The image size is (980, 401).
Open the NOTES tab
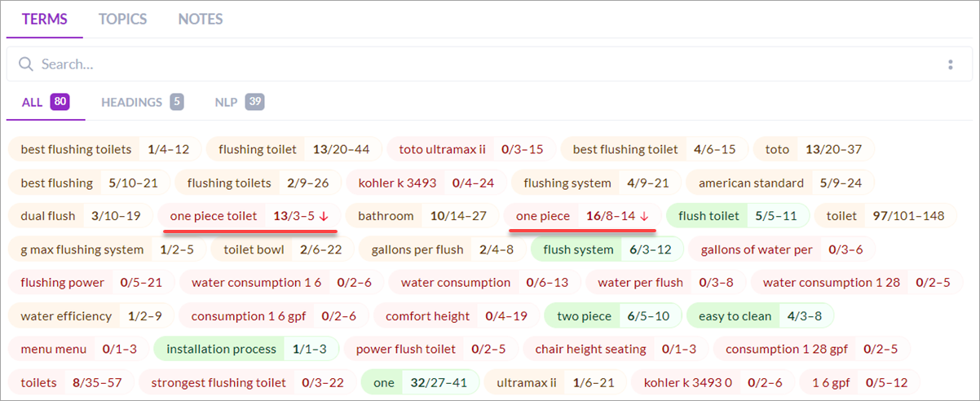201,19
